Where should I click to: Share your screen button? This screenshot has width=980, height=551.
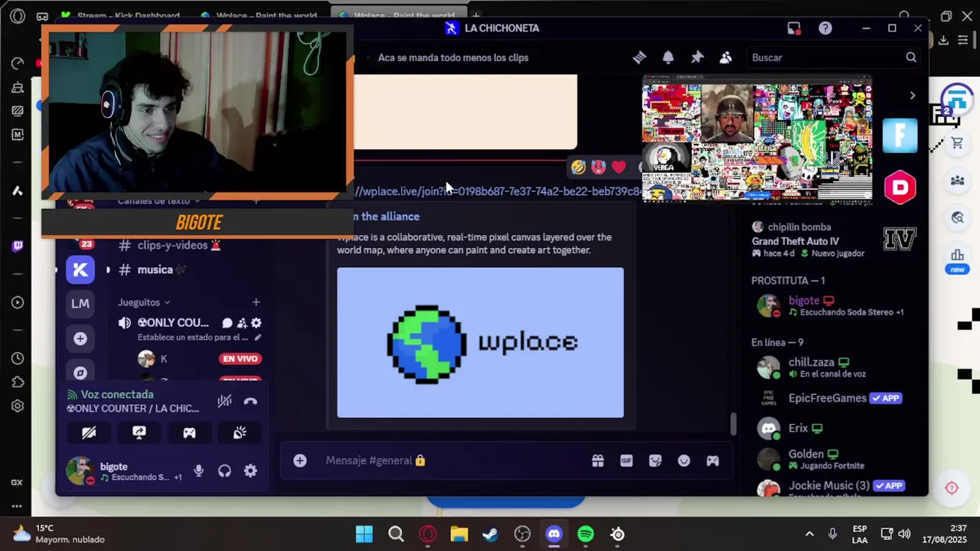point(139,432)
